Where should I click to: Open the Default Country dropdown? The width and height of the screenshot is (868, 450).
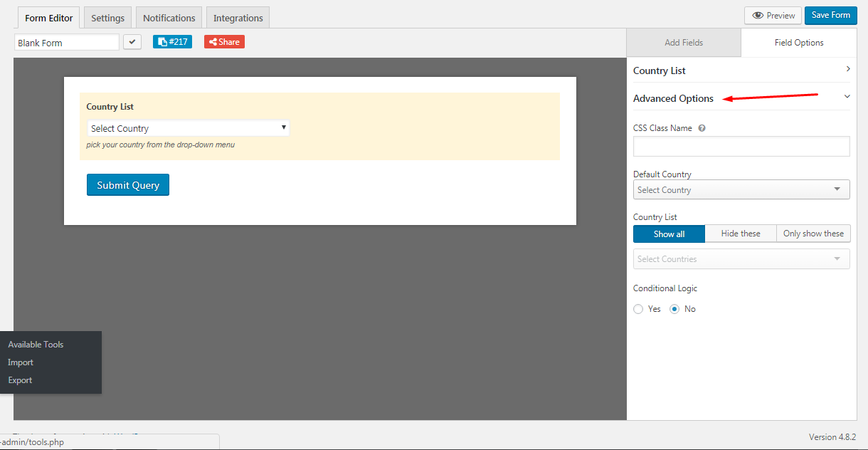click(x=741, y=190)
